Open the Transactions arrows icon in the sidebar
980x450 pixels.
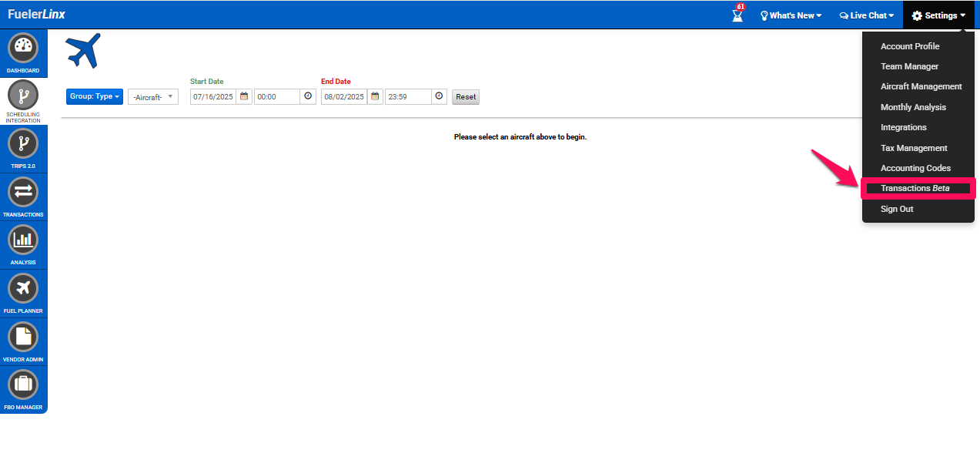coord(23,192)
